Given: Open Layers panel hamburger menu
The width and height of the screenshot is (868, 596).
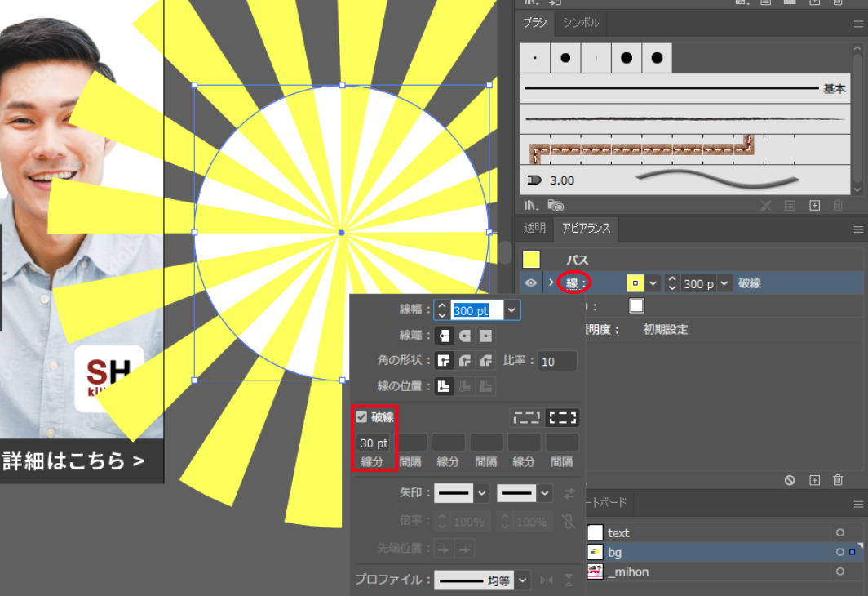Looking at the screenshot, I should point(858,504).
